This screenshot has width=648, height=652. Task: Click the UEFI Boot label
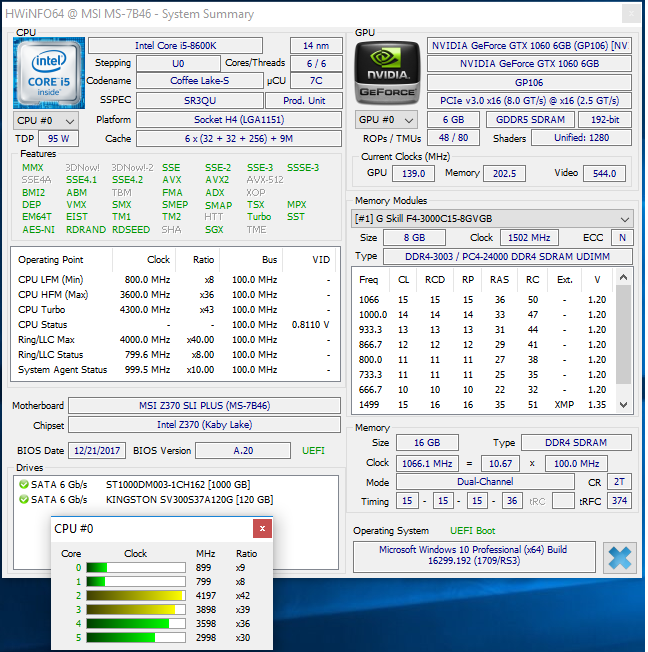click(472, 531)
